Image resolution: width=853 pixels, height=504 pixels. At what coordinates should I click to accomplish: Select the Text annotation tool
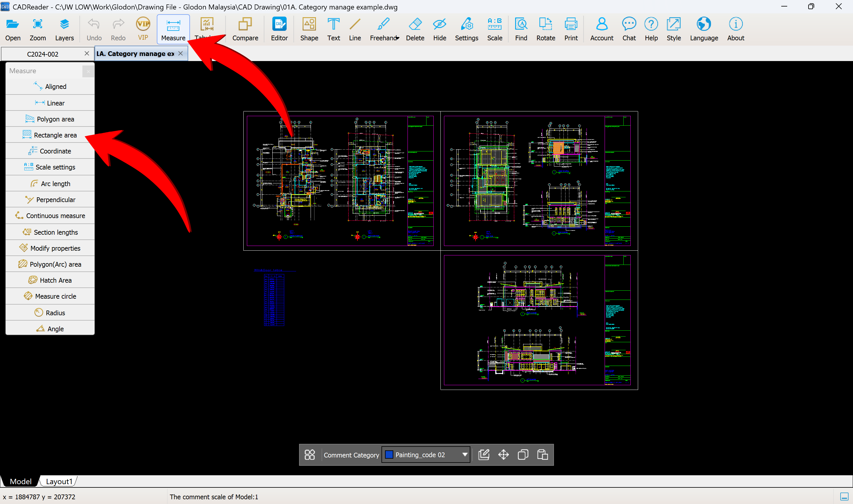(334, 29)
